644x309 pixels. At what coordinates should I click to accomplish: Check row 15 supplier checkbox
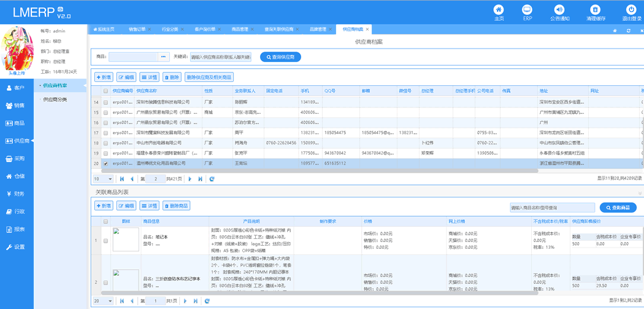[x=105, y=112]
